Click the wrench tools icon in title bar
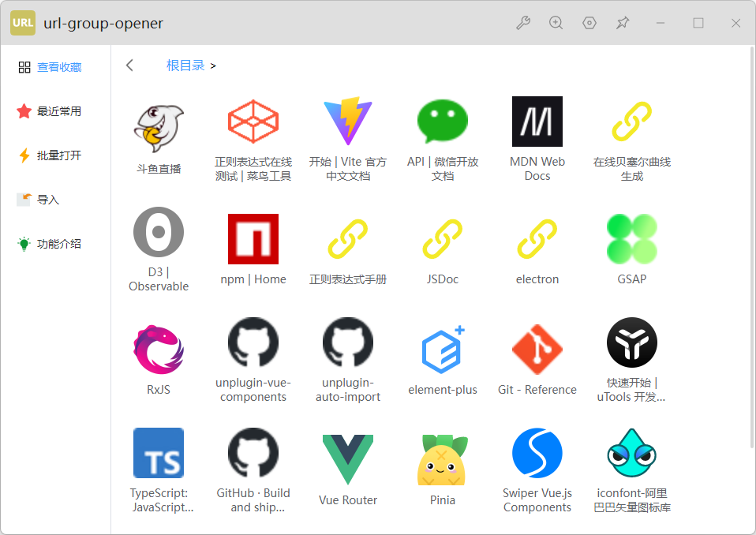Image resolution: width=756 pixels, height=535 pixels. 523,23
